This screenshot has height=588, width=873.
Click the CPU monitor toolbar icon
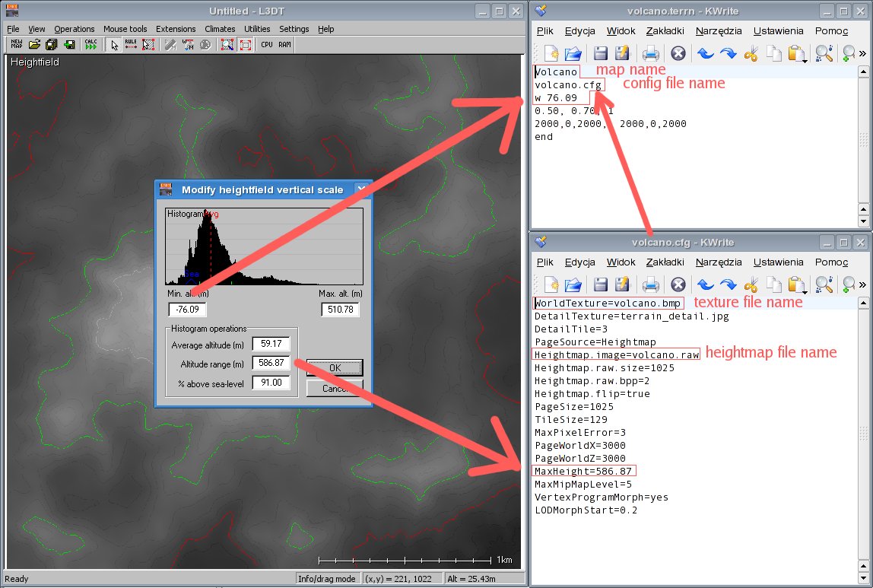267,45
